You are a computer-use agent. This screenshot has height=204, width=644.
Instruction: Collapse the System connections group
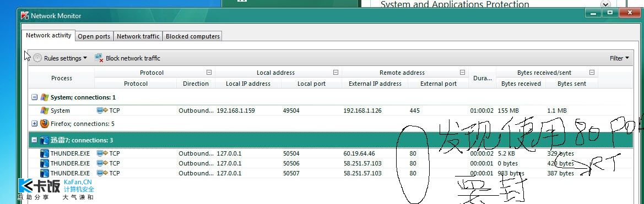click(x=35, y=97)
